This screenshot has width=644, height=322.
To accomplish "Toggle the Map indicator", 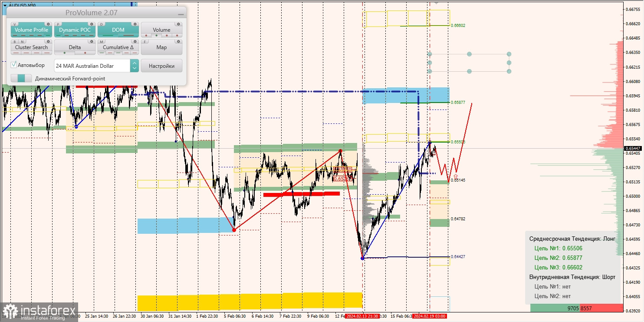I will pos(161,47).
